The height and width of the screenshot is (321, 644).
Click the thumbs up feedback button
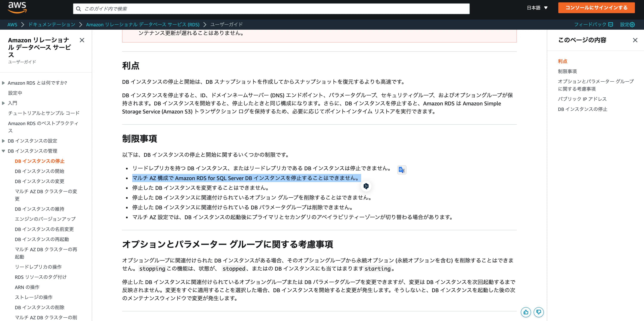tap(526, 312)
